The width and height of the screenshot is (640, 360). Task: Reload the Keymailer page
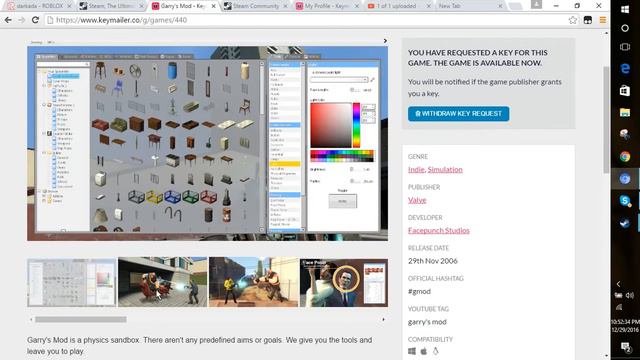click(x=35, y=20)
